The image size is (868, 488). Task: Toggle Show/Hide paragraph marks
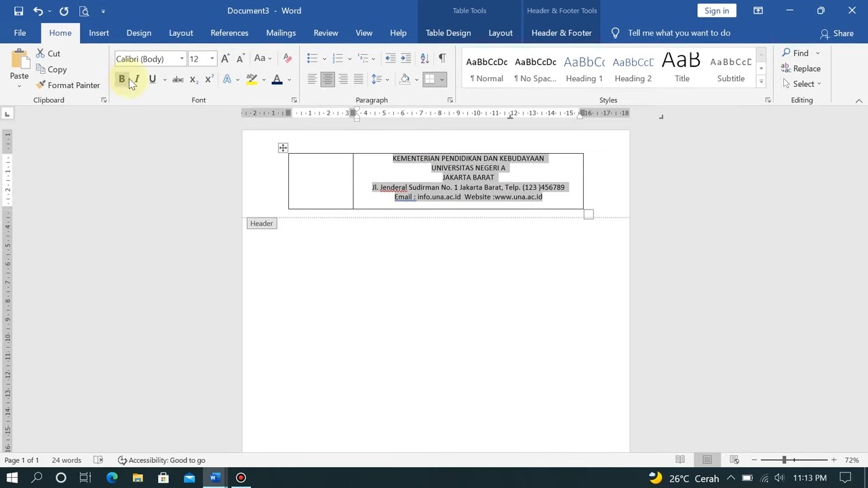(x=442, y=58)
